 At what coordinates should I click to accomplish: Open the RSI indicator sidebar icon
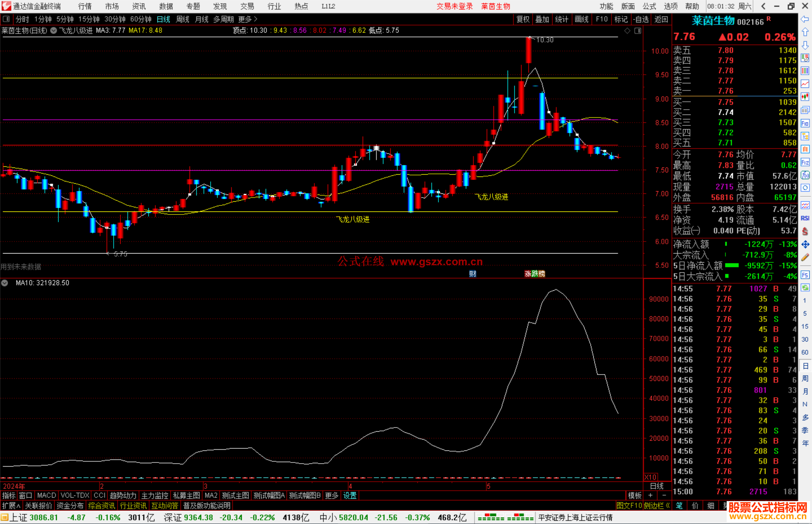click(x=805, y=218)
